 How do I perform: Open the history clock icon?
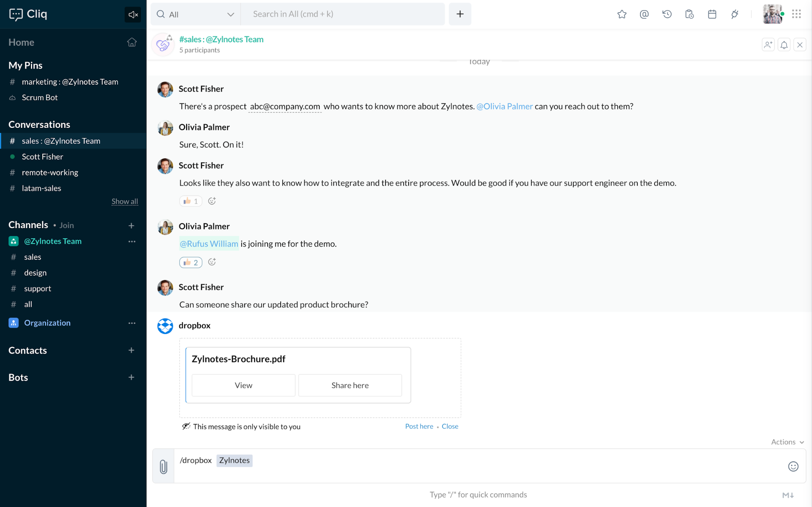pos(667,14)
